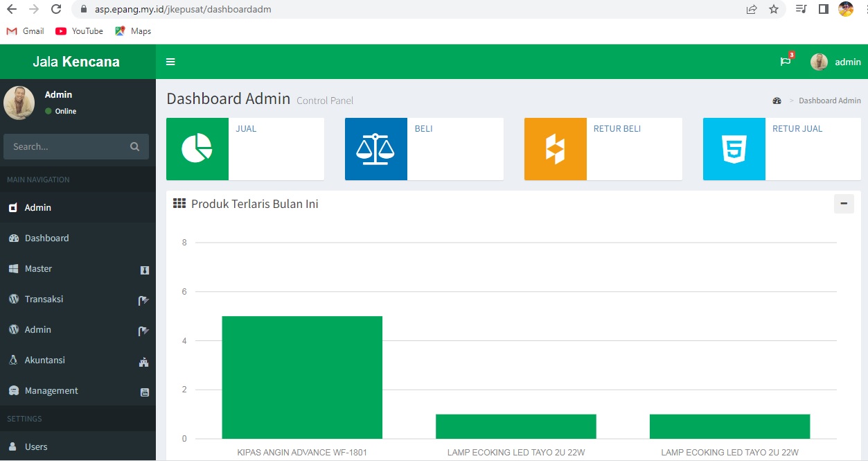
Task: Click the sidebar Search input field
Action: (67, 147)
